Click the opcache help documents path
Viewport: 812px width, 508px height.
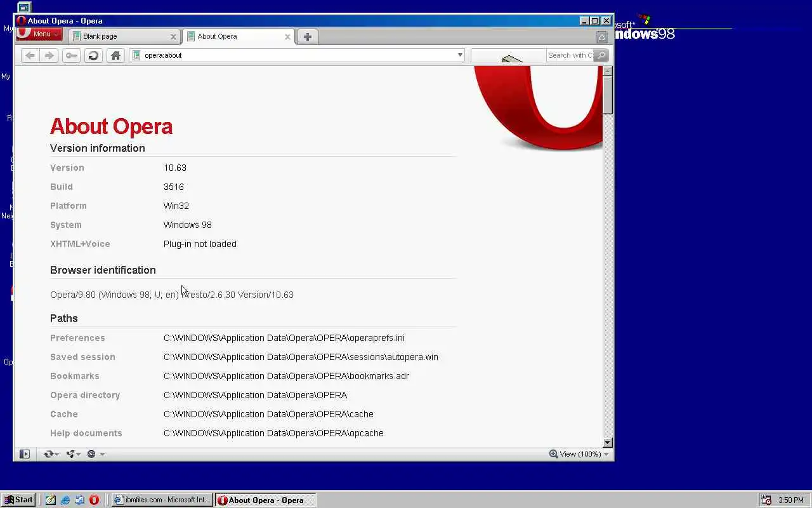click(x=273, y=433)
